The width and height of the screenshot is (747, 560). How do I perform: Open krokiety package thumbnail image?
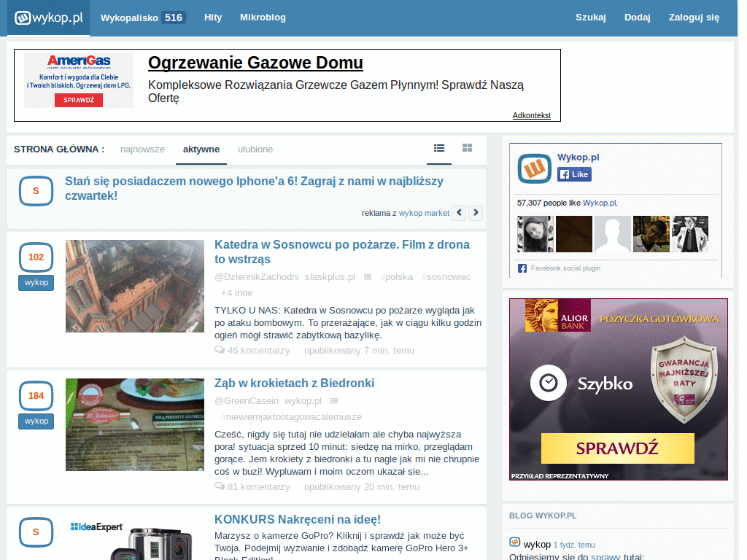(135, 424)
